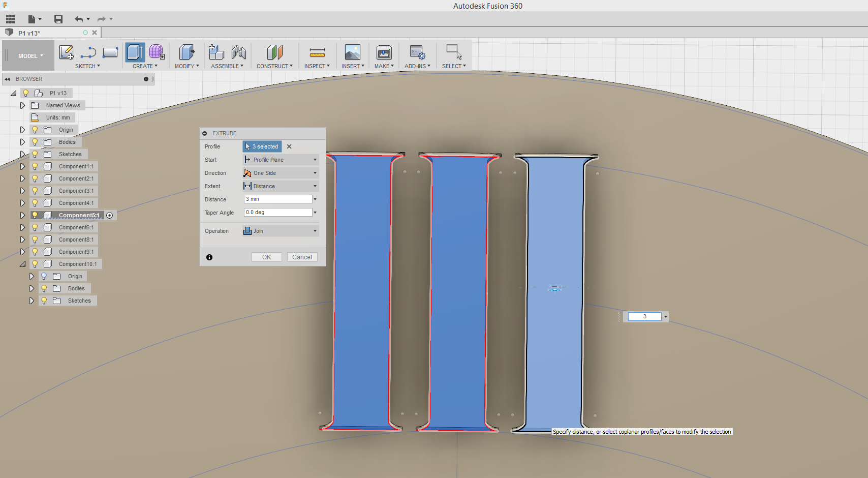Image resolution: width=868 pixels, height=478 pixels.
Task: Select the Rectangle sketch tool
Action: point(110,52)
